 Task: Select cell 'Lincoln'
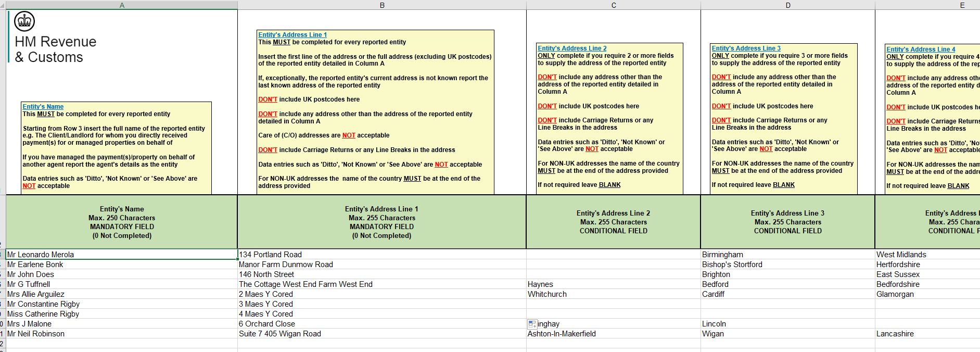point(788,324)
